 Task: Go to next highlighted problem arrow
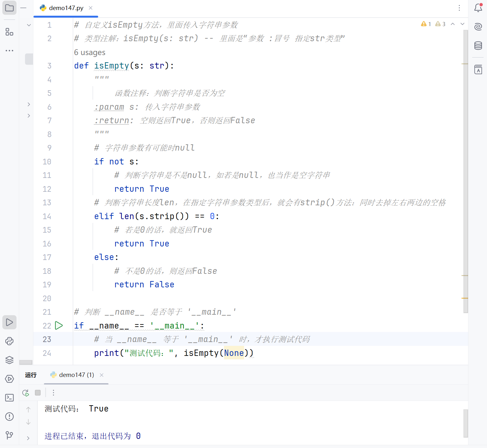(462, 24)
